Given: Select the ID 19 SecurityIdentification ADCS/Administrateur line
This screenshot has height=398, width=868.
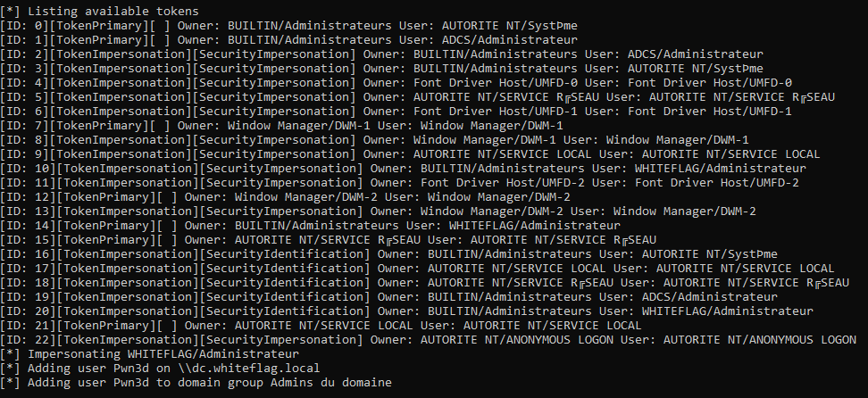Looking at the screenshot, I should pos(404,296).
